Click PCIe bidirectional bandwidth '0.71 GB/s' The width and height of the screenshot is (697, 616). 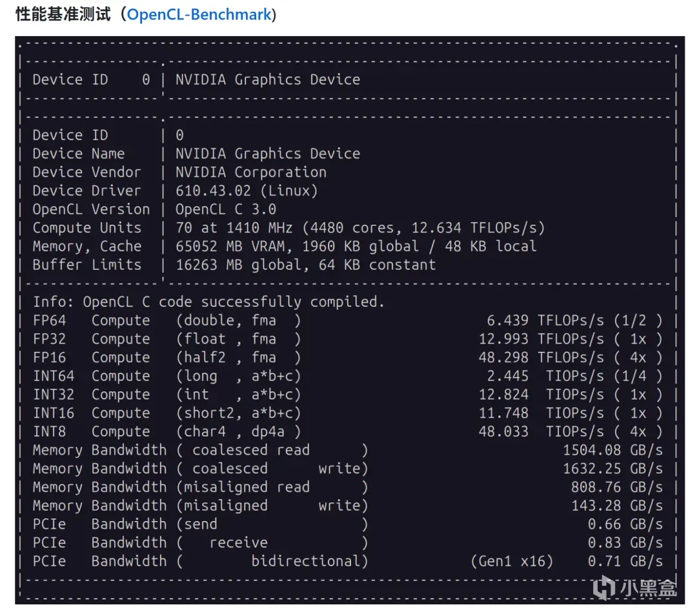click(625, 561)
